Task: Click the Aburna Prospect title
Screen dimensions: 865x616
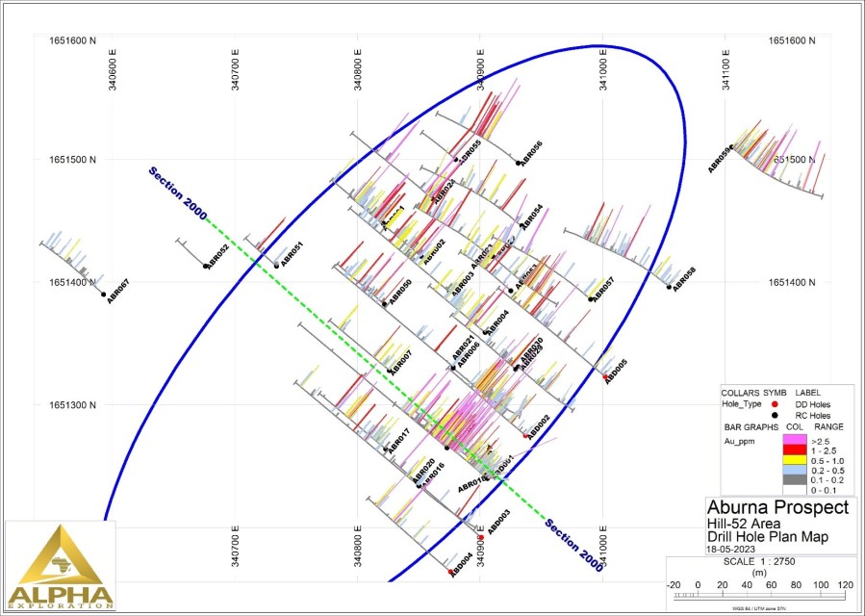Action: pos(777,506)
